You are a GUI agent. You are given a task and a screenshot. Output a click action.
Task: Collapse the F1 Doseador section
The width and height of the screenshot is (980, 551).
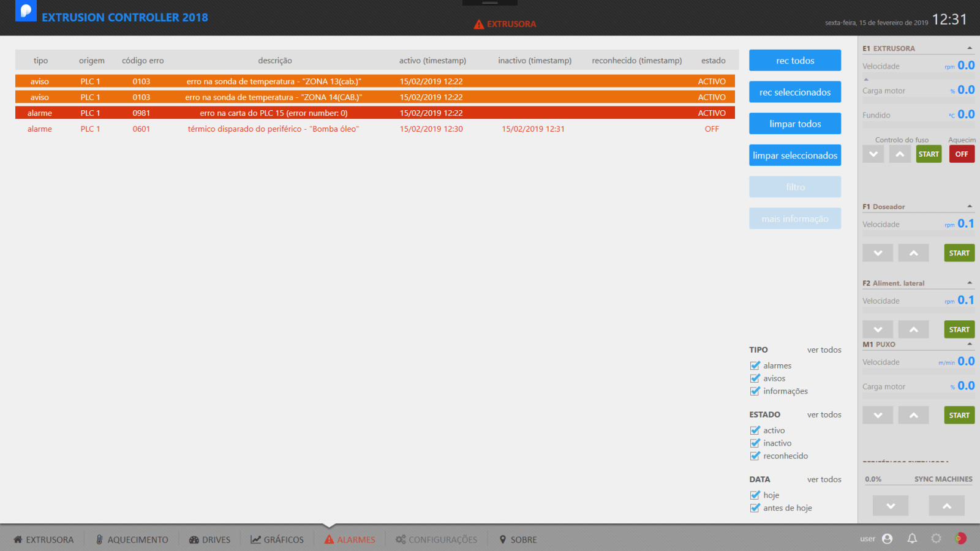(970, 206)
